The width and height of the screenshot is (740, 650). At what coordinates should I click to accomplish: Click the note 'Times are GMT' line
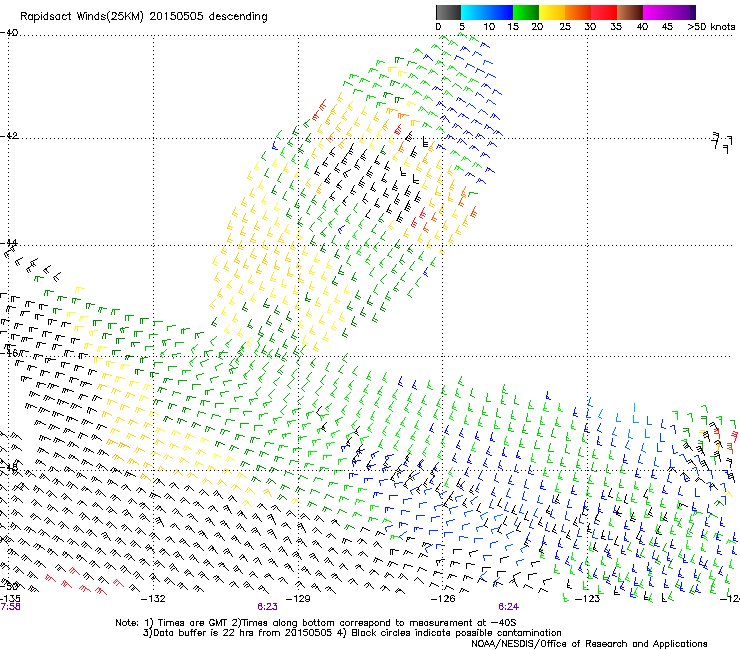[316, 623]
